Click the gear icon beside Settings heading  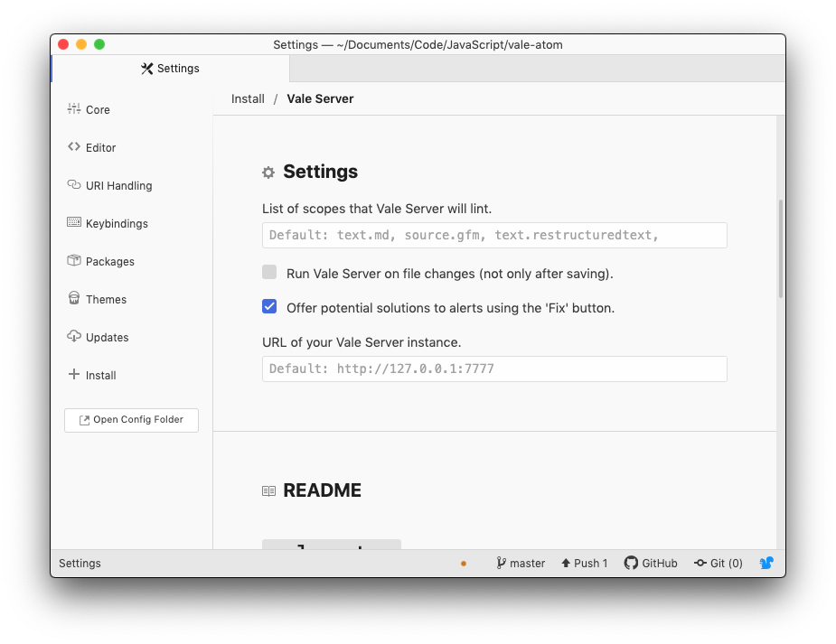268,172
